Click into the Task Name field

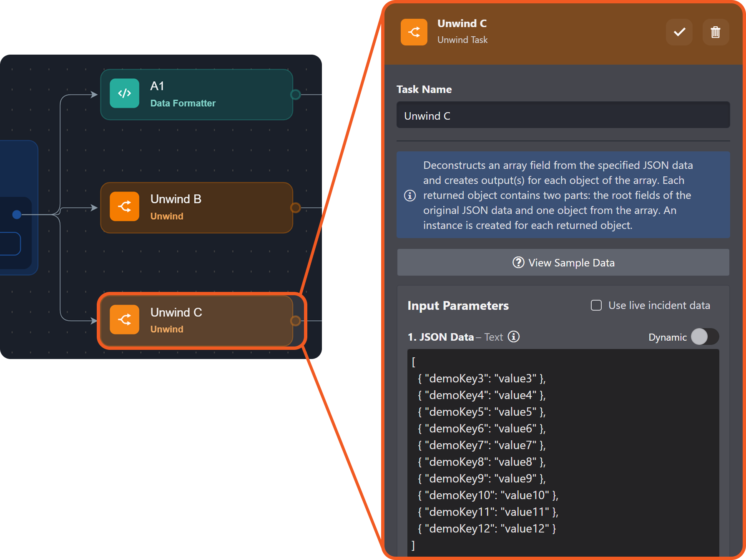(x=563, y=116)
